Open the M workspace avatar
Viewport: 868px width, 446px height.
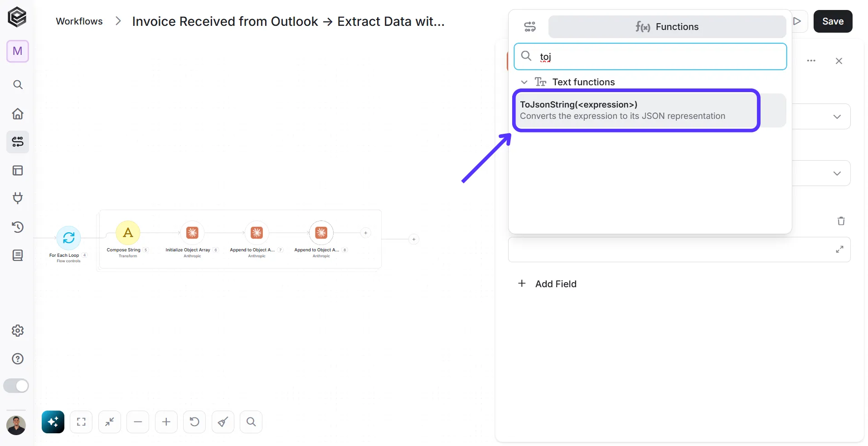[18, 51]
